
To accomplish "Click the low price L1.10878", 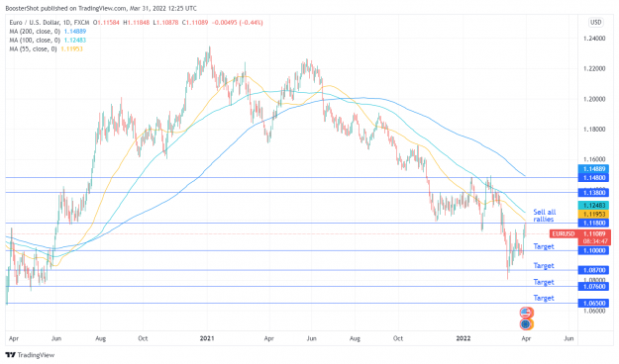I will click(x=165, y=23).
